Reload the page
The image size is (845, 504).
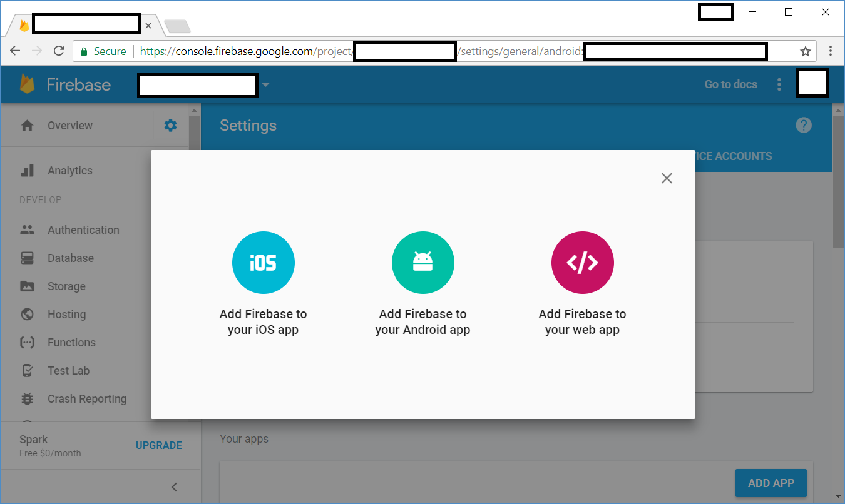tap(59, 51)
